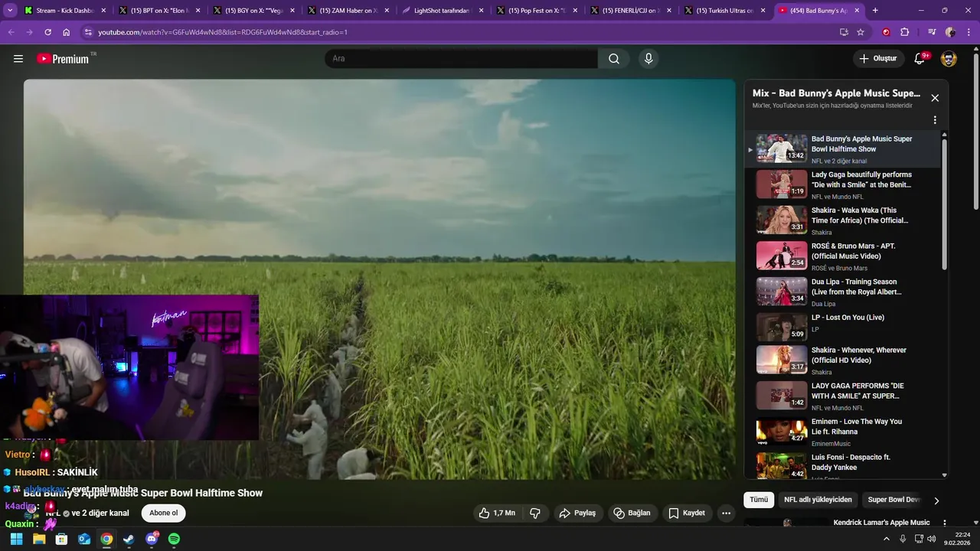Open the Mix playlist three-dot options
Viewport: 980px width, 551px height.
[935, 120]
